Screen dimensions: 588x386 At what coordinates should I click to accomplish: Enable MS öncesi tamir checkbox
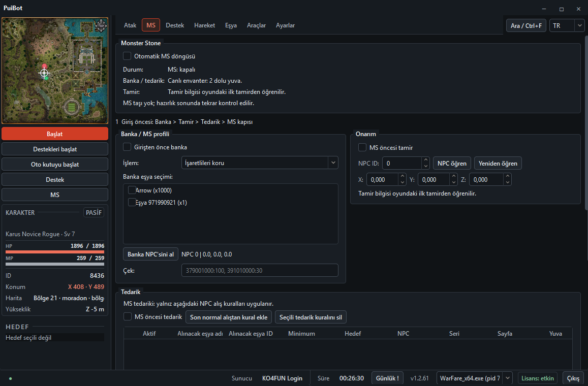[x=362, y=147]
